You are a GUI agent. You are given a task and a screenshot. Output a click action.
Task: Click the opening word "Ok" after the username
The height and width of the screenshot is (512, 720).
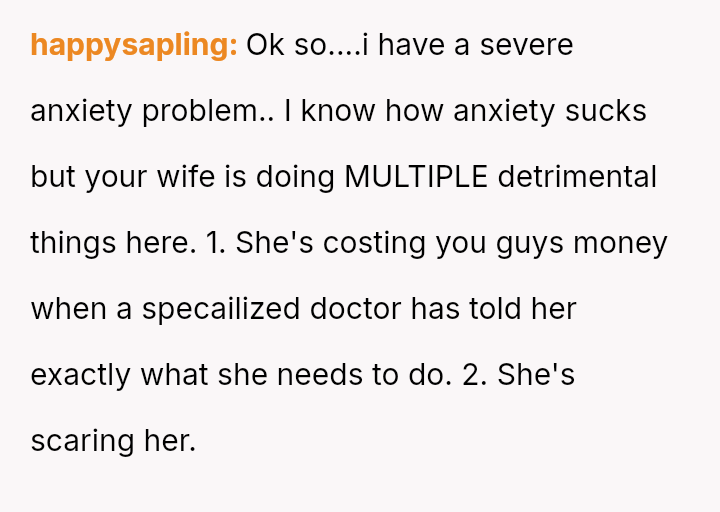(265, 46)
